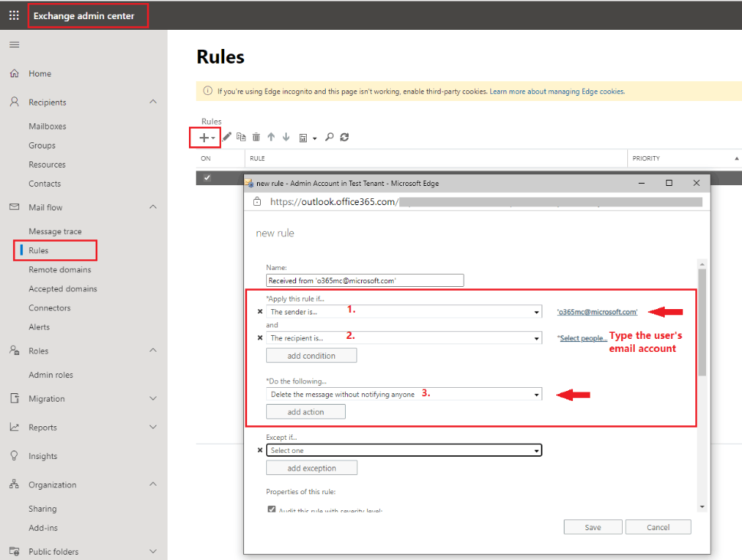
Task: Click the Mail flow envelope icon
Action: pos(15,207)
